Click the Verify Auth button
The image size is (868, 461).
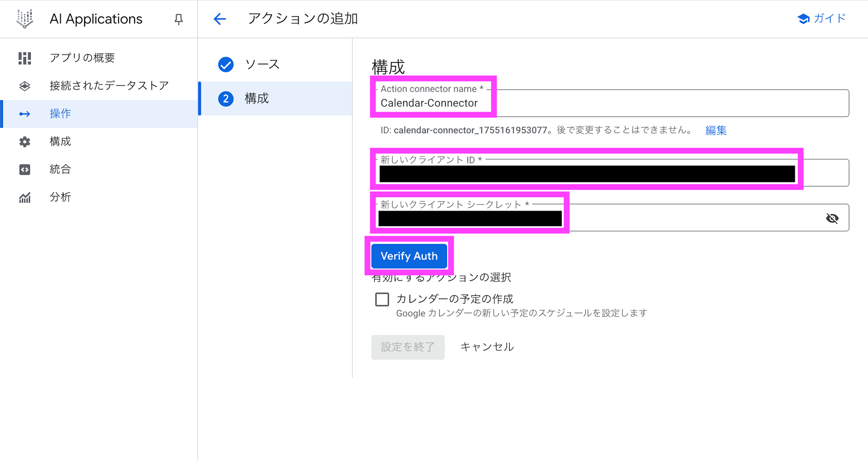click(409, 256)
